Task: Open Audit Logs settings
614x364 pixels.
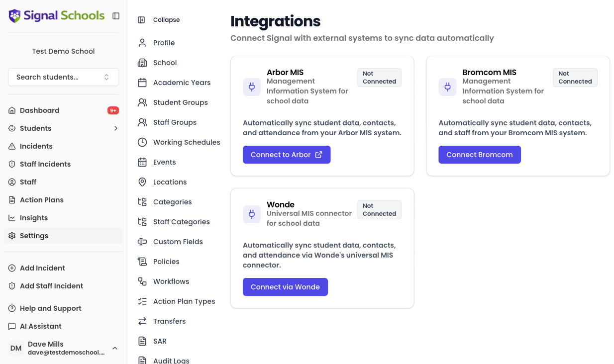Action: 171,361
